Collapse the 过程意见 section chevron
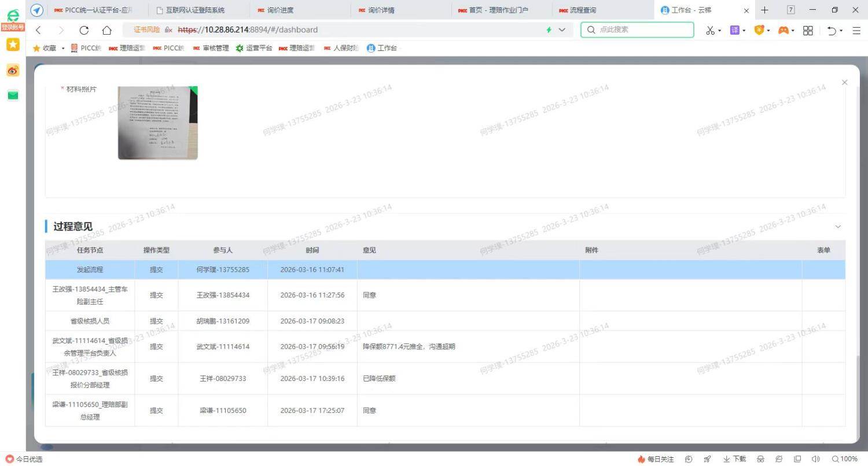The image size is (868, 466). 837,227
